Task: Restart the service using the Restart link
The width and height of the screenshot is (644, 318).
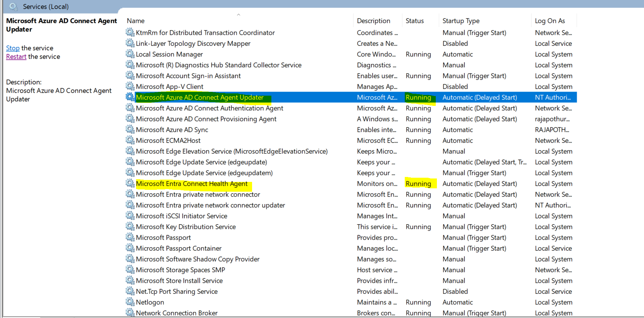Action: pyautogui.click(x=16, y=57)
